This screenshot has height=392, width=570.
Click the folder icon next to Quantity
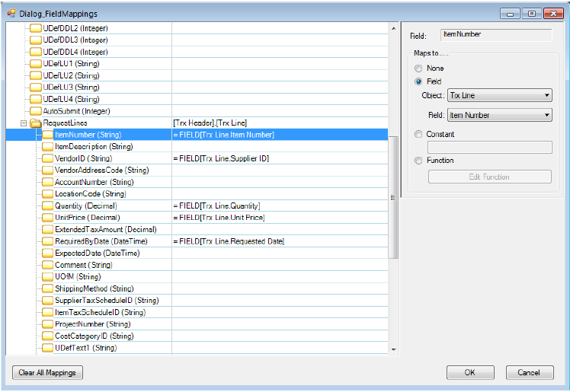47,206
